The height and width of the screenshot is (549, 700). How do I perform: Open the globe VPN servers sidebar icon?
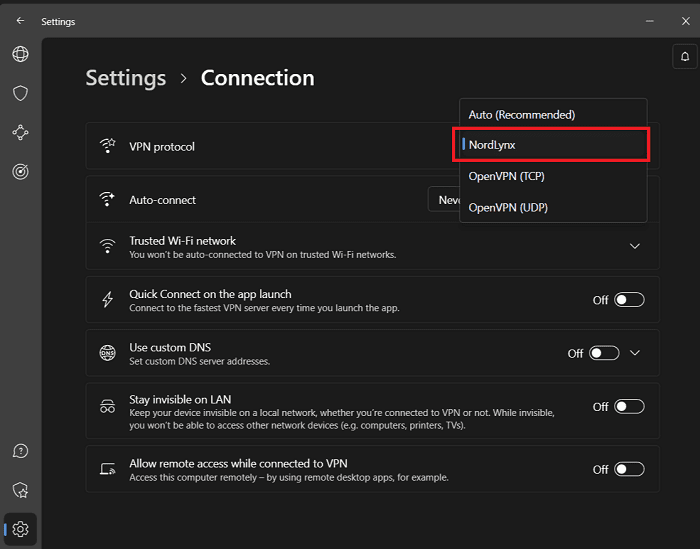[20, 54]
